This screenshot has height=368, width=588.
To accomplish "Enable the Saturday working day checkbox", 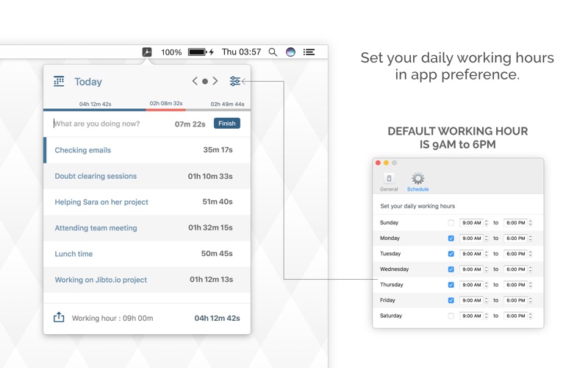I will click(451, 316).
